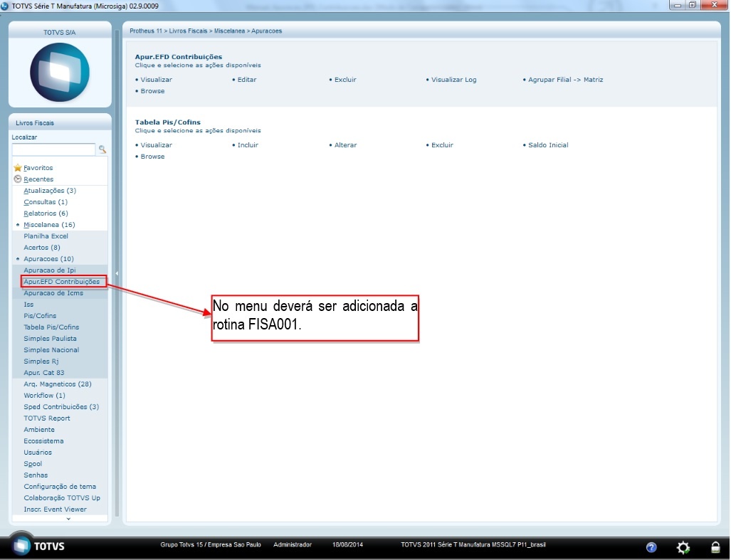This screenshot has width=731, height=560.
Task: Open Tabela Pis/Cofins in sidebar
Action: click(x=51, y=327)
